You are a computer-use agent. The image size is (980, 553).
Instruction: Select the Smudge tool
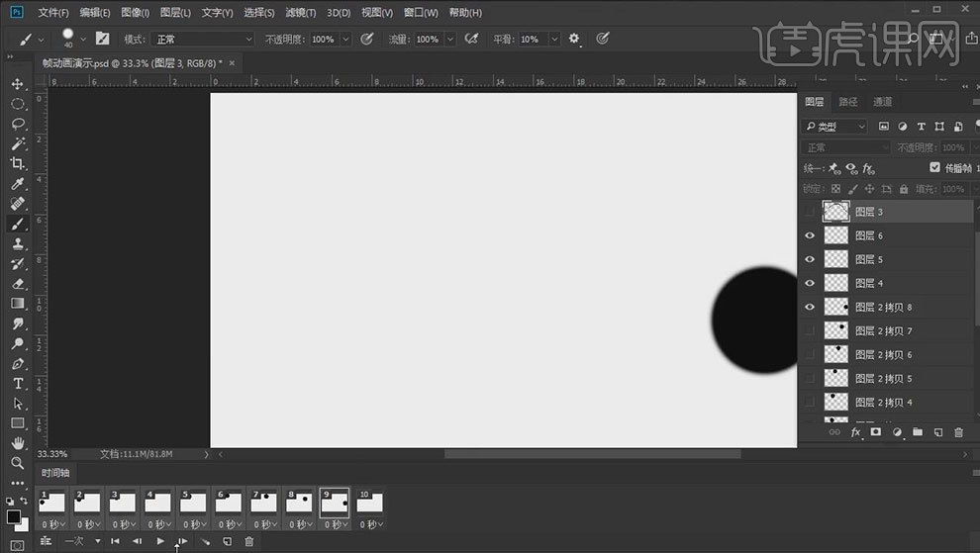18,323
